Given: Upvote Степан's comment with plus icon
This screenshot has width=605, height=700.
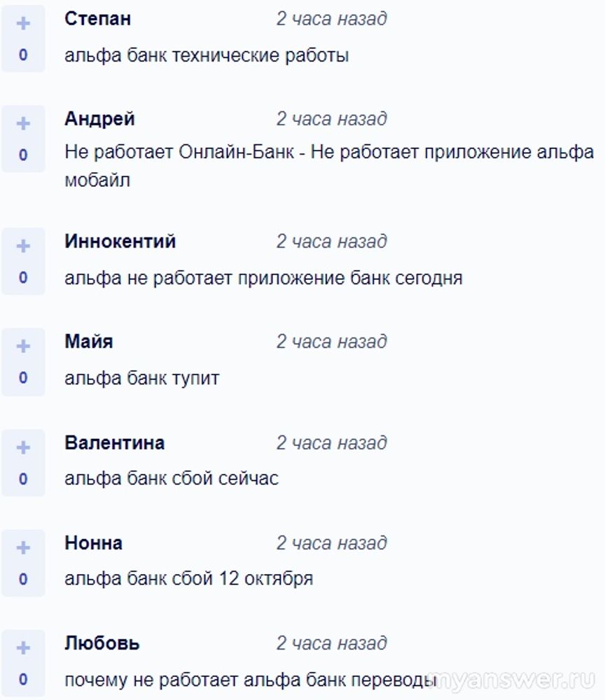Looking at the screenshot, I should pyautogui.click(x=23, y=24).
